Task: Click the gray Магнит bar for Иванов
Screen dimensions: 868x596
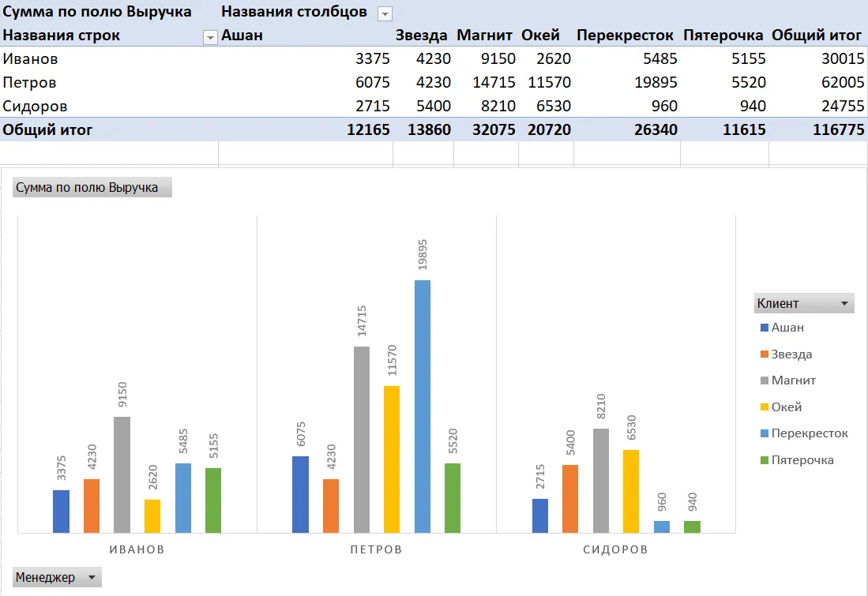Action: click(x=122, y=474)
